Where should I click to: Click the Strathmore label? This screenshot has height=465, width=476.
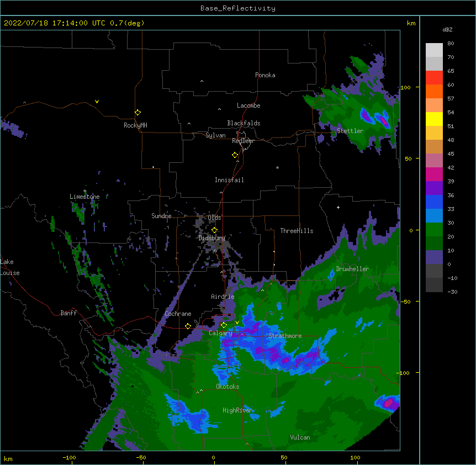(285, 336)
